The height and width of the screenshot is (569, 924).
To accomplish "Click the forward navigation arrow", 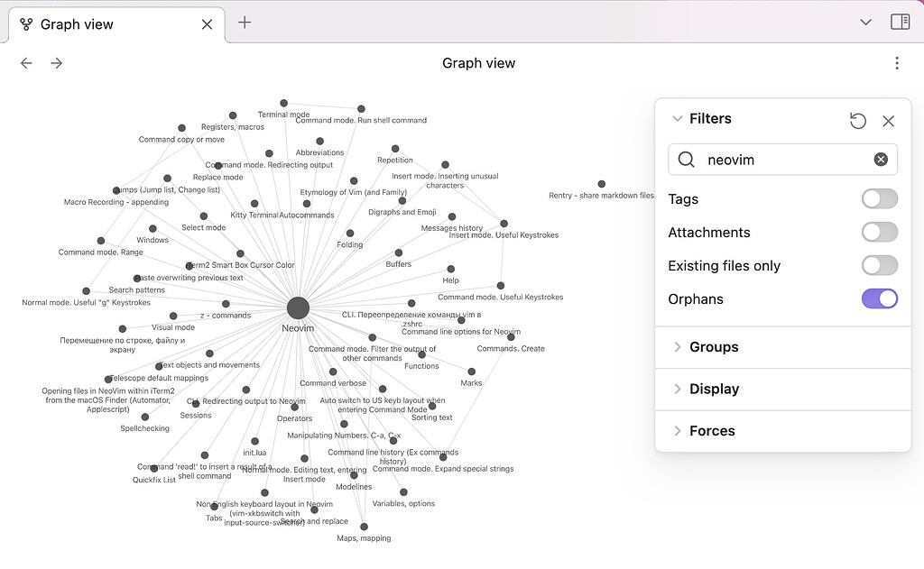I will (56, 63).
